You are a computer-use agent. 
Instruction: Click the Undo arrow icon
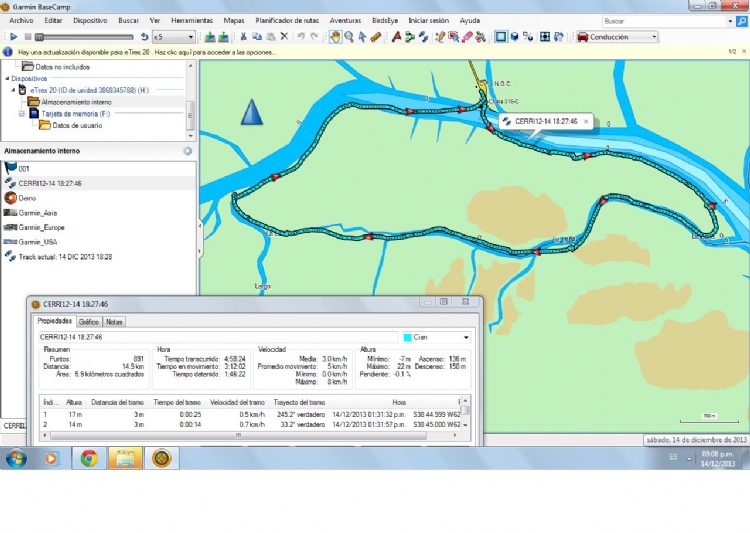click(x=301, y=37)
